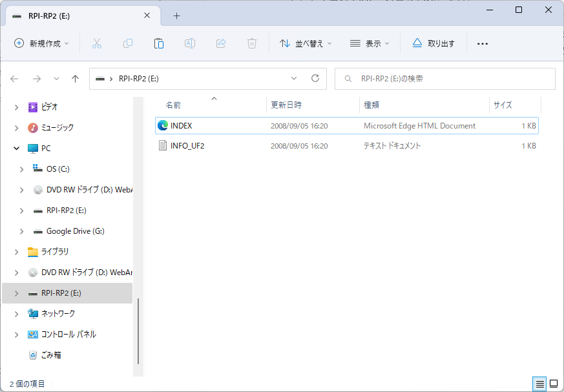The height and width of the screenshot is (392, 564).
Task: Open recent locations dropdown arrow
Action: [56, 79]
